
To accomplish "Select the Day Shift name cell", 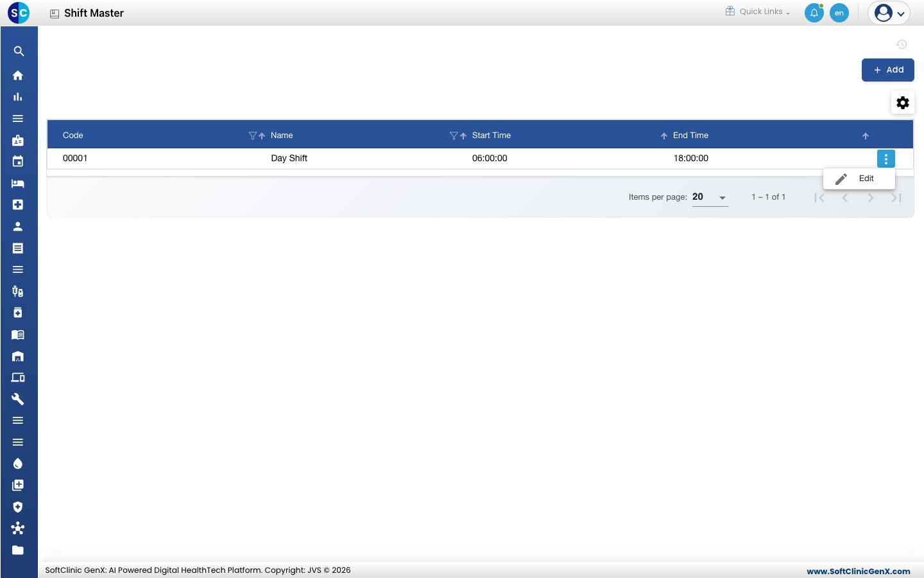I will click(x=289, y=158).
